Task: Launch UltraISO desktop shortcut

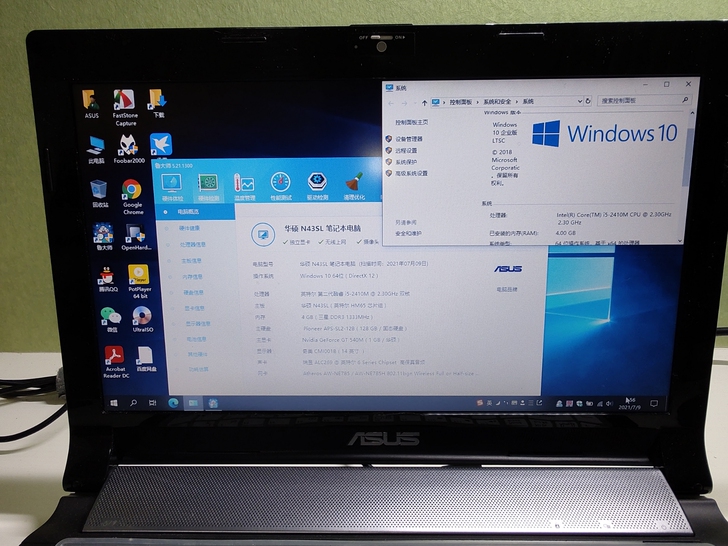Action: [x=143, y=319]
